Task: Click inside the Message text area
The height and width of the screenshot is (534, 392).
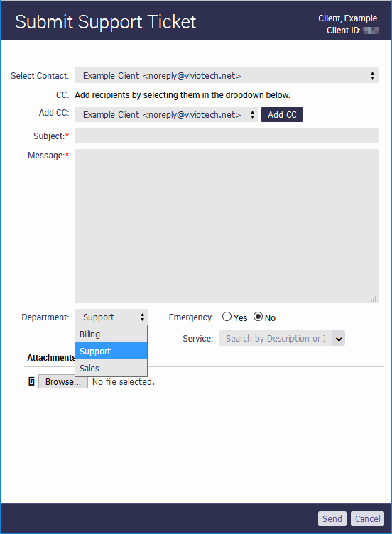Action: pos(227,226)
